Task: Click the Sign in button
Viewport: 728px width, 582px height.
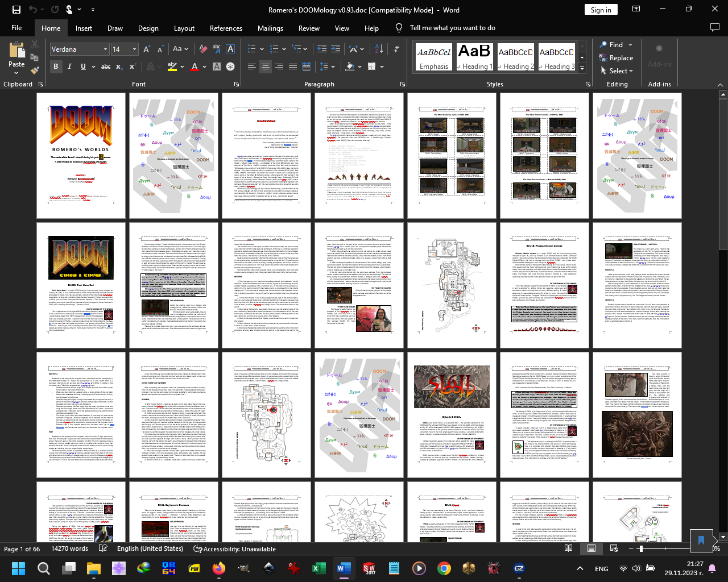Action: tap(601, 10)
